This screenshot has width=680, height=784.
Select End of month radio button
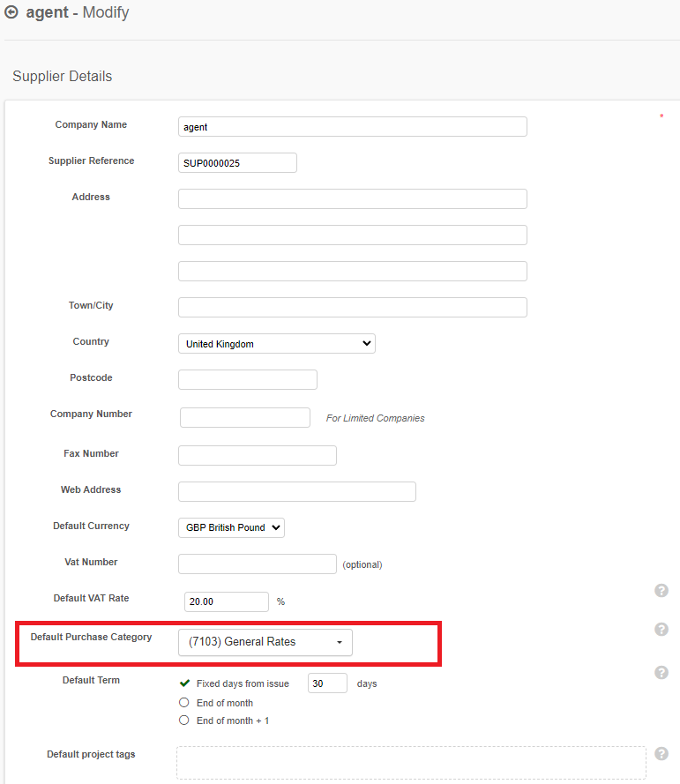(184, 703)
